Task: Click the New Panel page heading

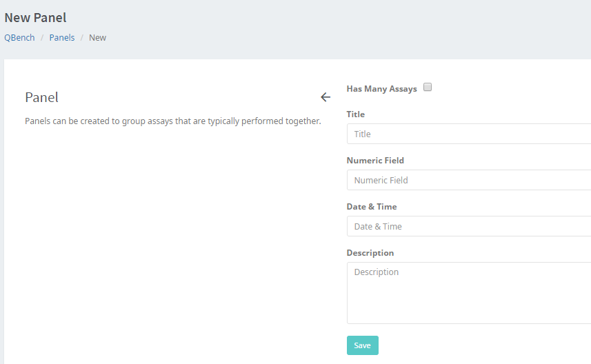Action: (36, 18)
